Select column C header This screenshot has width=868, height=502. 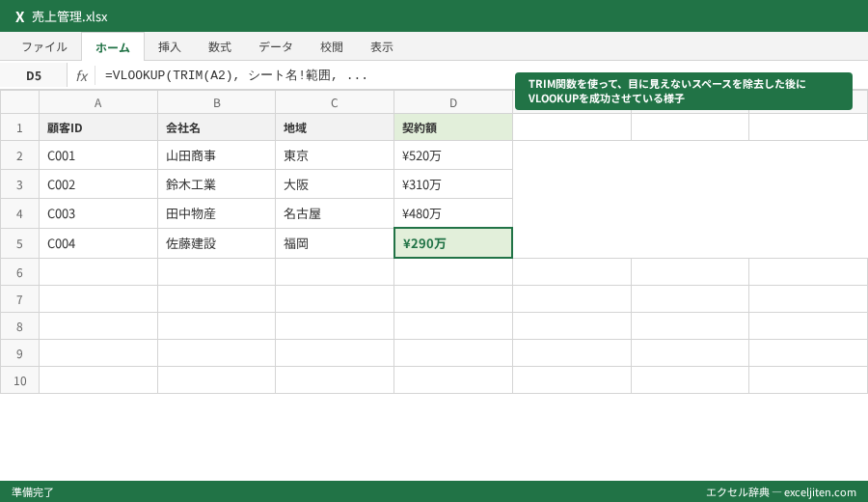335,102
